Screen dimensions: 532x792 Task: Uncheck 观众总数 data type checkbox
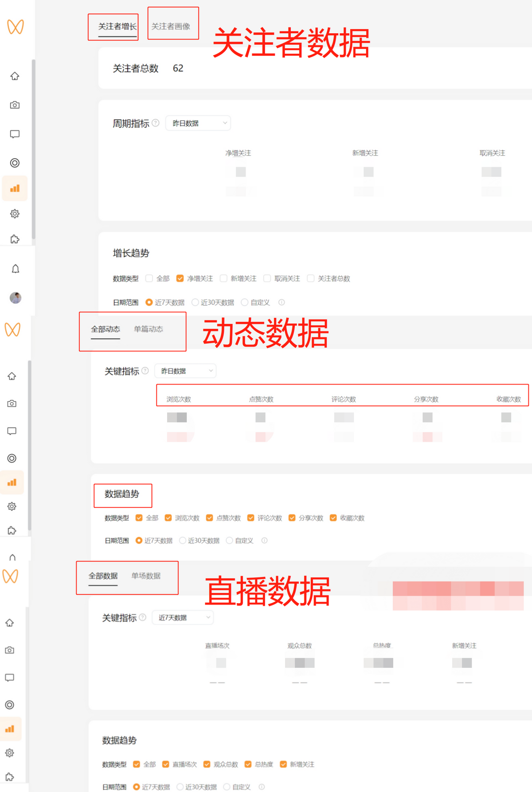point(207,764)
